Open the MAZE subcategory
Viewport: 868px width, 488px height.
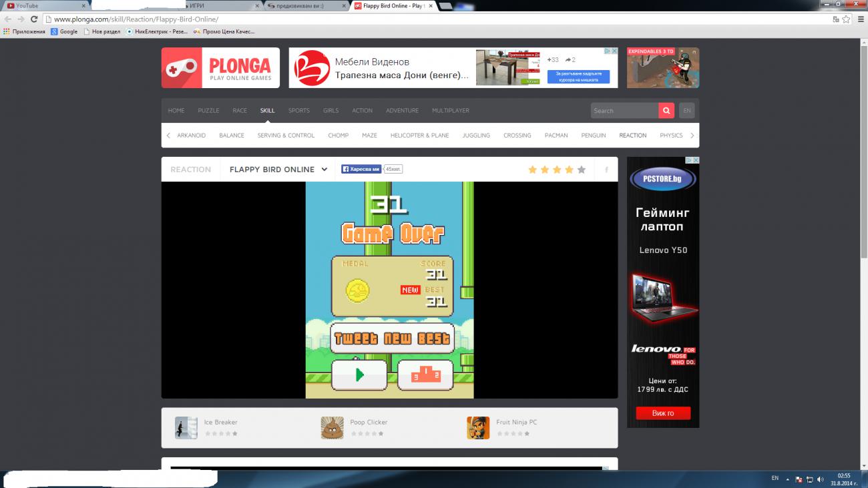click(369, 136)
